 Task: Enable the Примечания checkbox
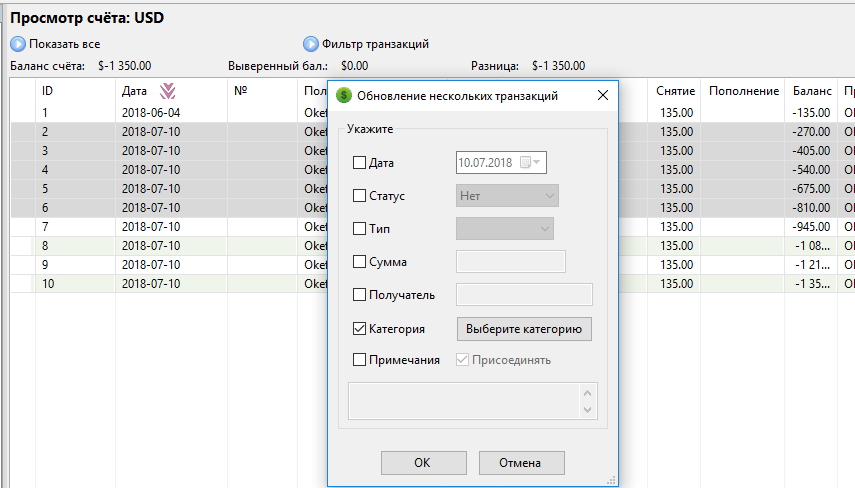pos(360,360)
